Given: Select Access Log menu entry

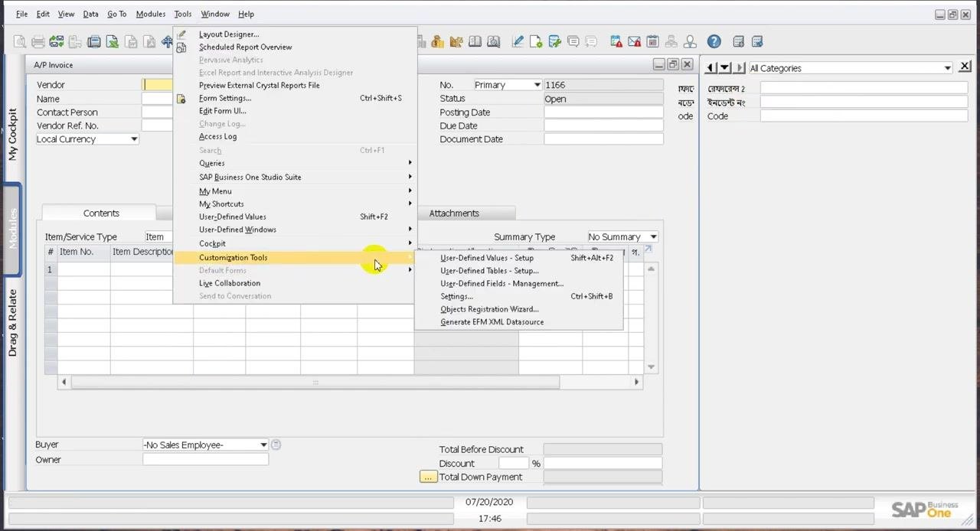Looking at the screenshot, I should coord(217,136).
